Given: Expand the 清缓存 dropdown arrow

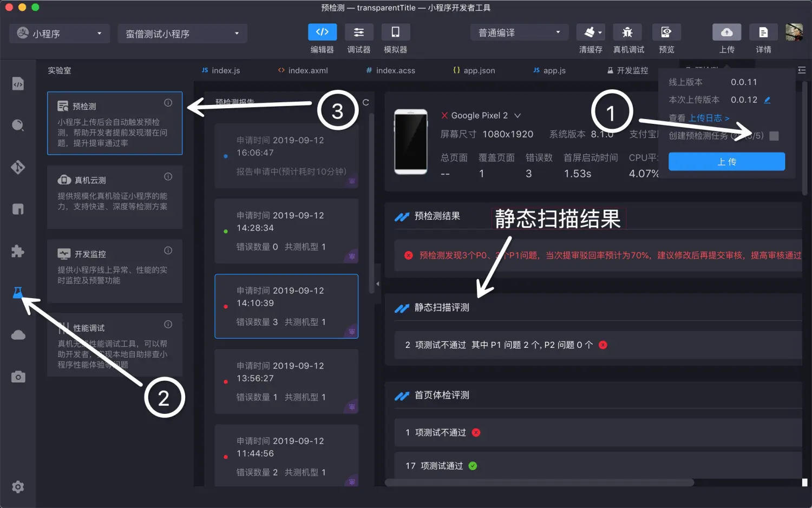Looking at the screenshot, I should click(600, 33).
